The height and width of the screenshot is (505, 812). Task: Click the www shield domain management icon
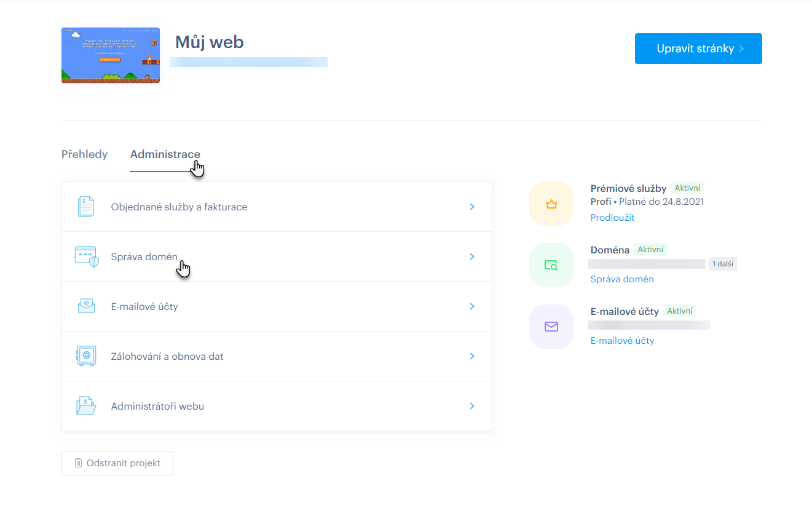[x=86, y=256]
